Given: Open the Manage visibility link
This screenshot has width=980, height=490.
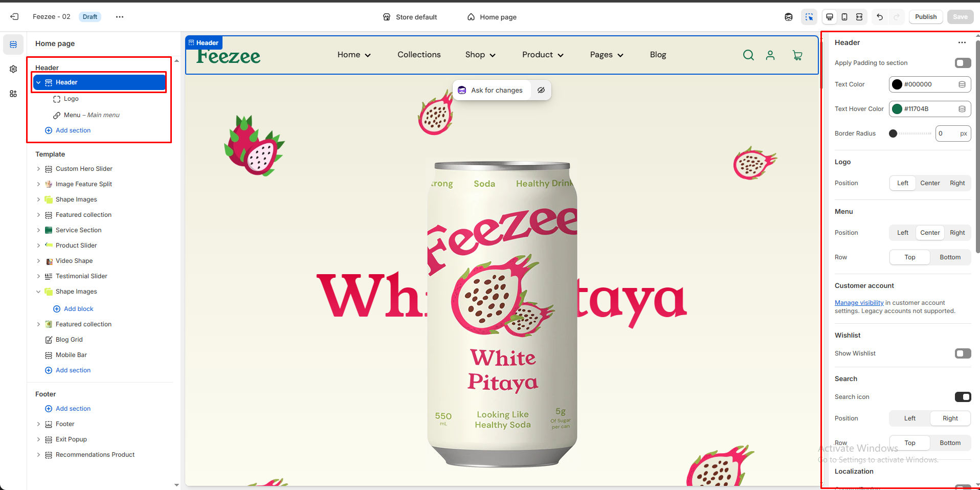Looking at the screenshot, I should 859,303.
